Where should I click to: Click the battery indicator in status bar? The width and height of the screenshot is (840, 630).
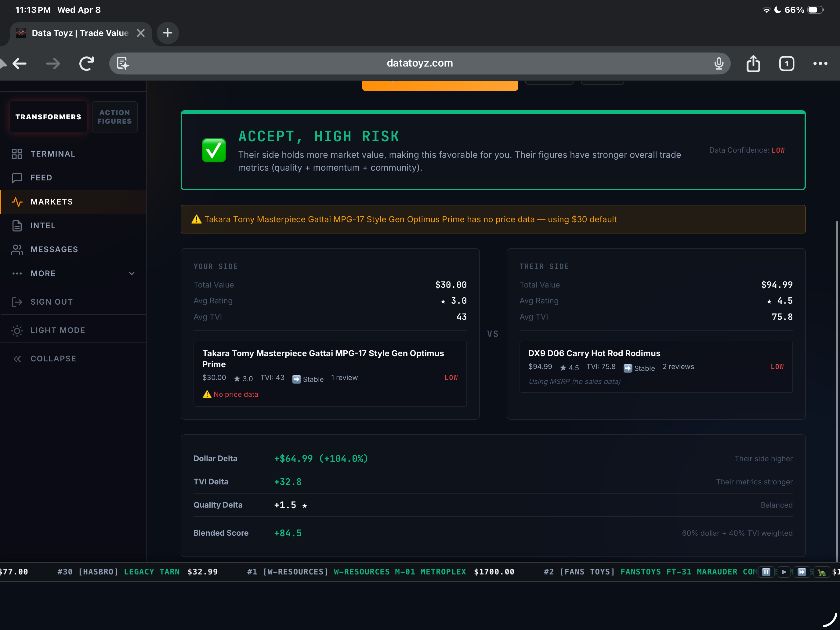tap(815, 10)
